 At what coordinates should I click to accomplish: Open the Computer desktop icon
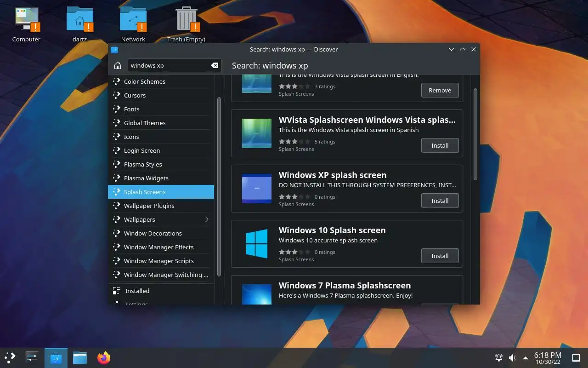click(x=26, y=25)
